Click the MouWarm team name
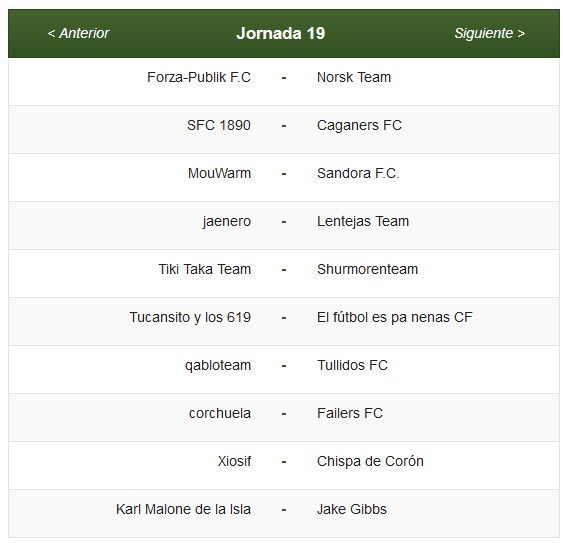This screenshot has height=543, width=563. click(219, 173)
